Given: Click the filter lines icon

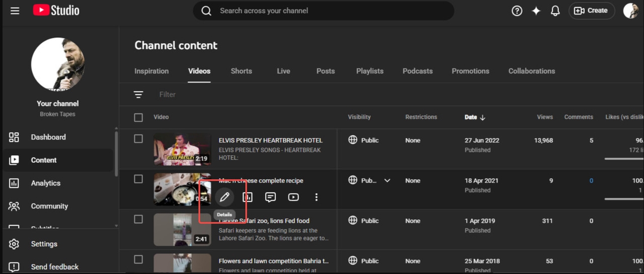Looking at the screenshot, I should (138, 95).
